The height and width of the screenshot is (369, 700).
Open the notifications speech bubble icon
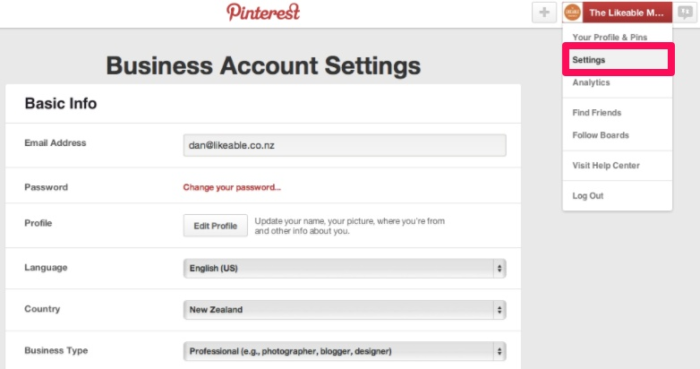[684, 12]
